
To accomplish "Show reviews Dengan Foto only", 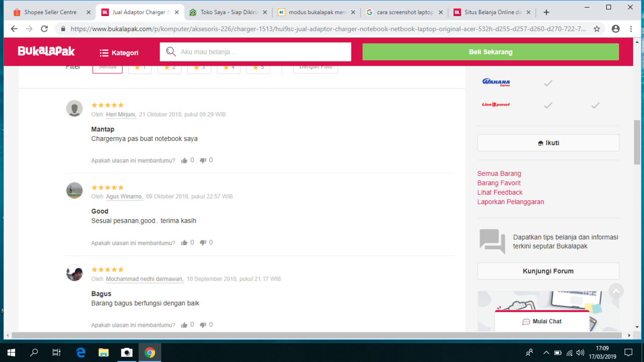I will pos(315,67).
